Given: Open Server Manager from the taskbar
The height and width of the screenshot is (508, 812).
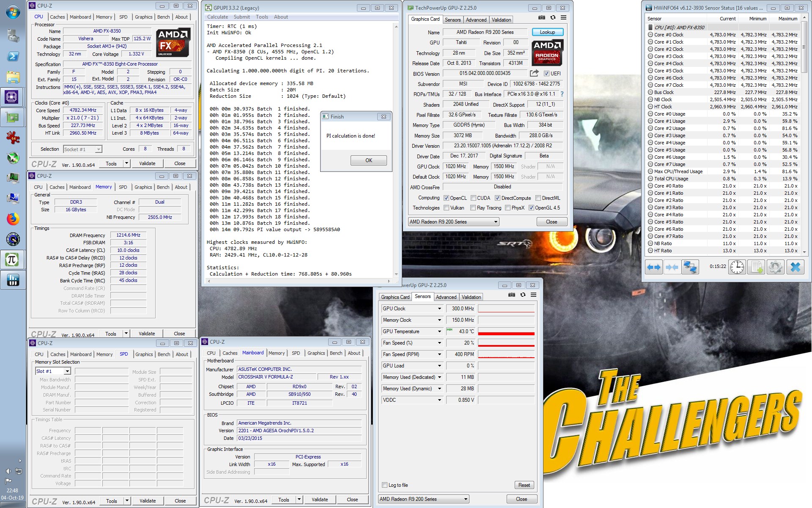Looking at the screenshot, I should tap(13, 36).
